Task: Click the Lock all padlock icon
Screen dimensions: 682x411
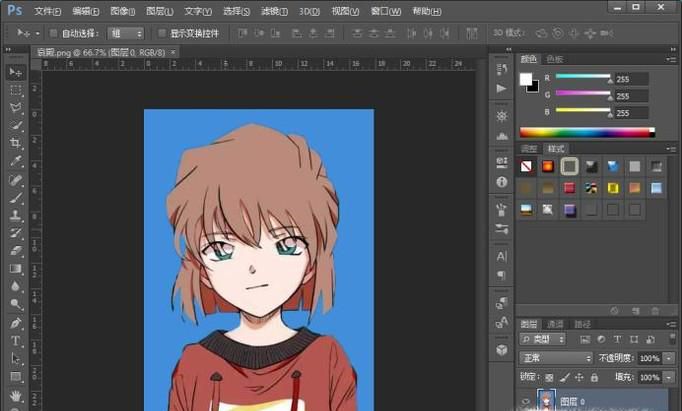Action: pos(594,378)
